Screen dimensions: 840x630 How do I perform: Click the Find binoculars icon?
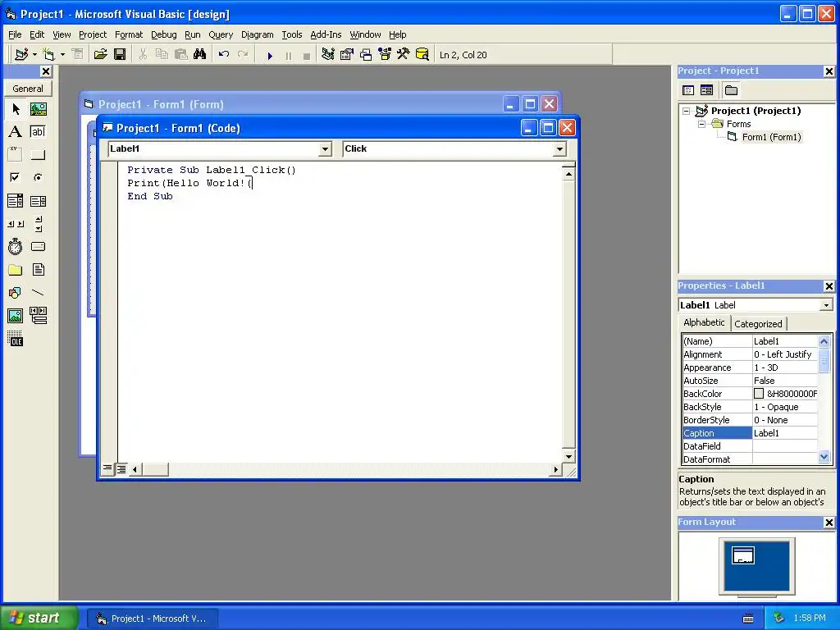[x=200, y=55]
